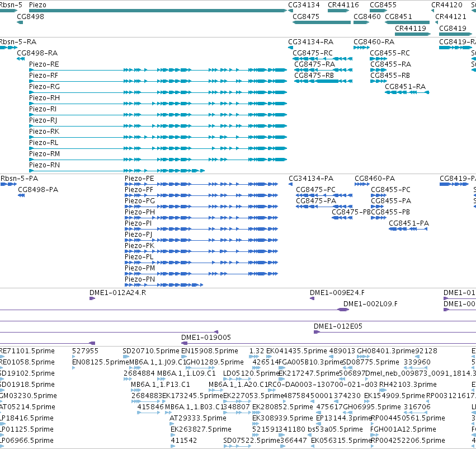Select transcript Piezo-RI
Image resolution: width=476 pixels, height=449 pixels.
(x=158, y=115)
